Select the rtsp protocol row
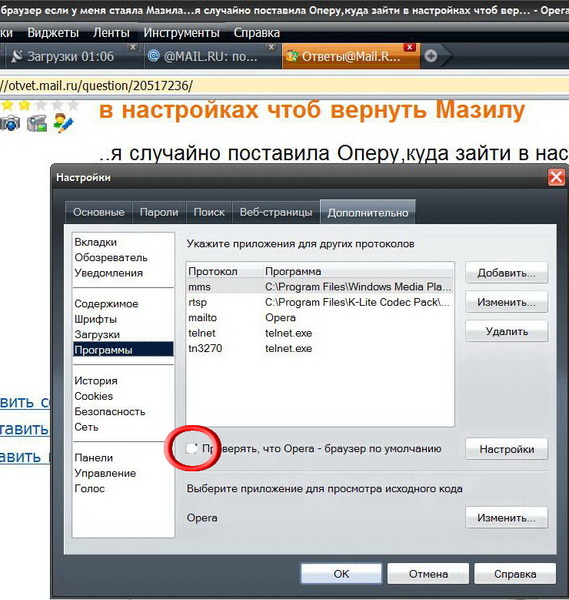The image size is (569, 600). pos(320,302)
